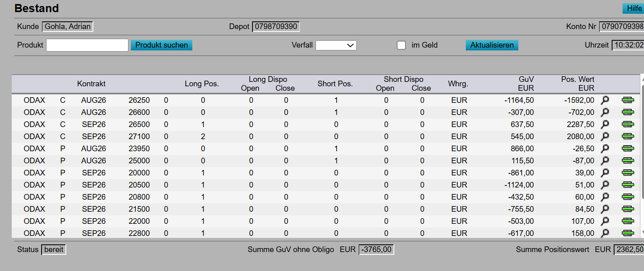Screen dimensions: 644x271
Task: Select GuV value 545,00
Action: tap(522, 136)
